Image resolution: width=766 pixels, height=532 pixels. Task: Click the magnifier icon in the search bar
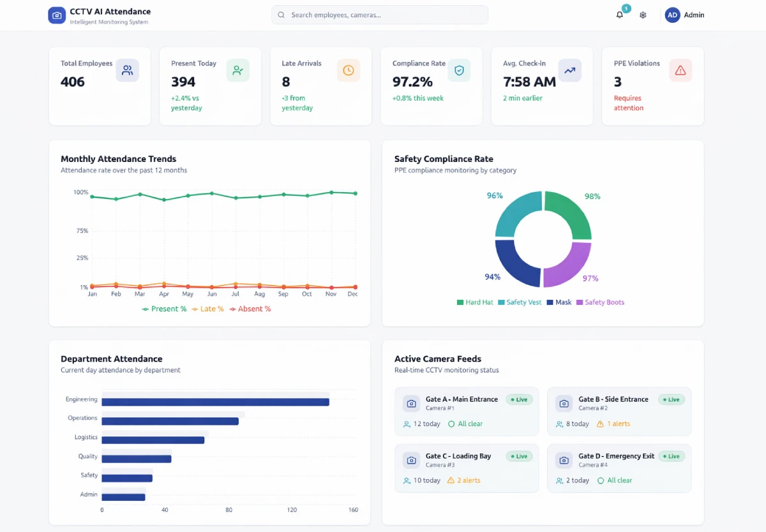point(282,15)
